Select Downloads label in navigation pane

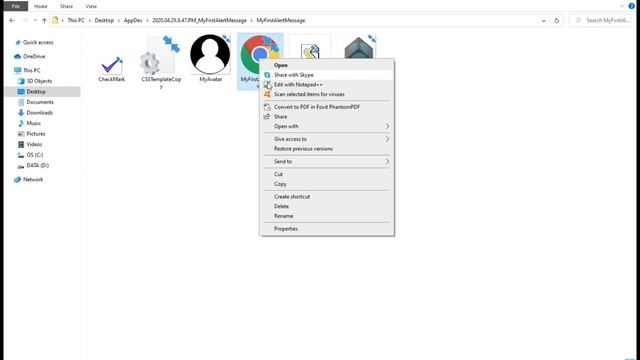[40, 113]
